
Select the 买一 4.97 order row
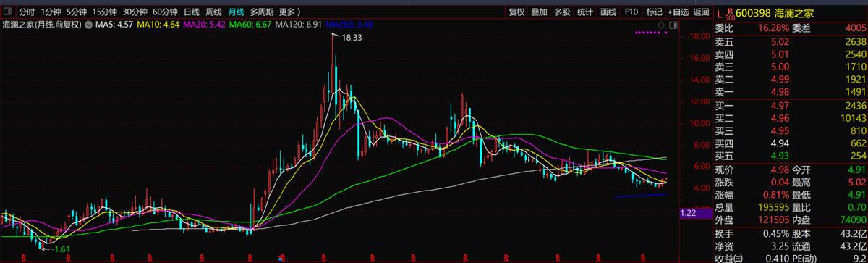coord(790,106)
